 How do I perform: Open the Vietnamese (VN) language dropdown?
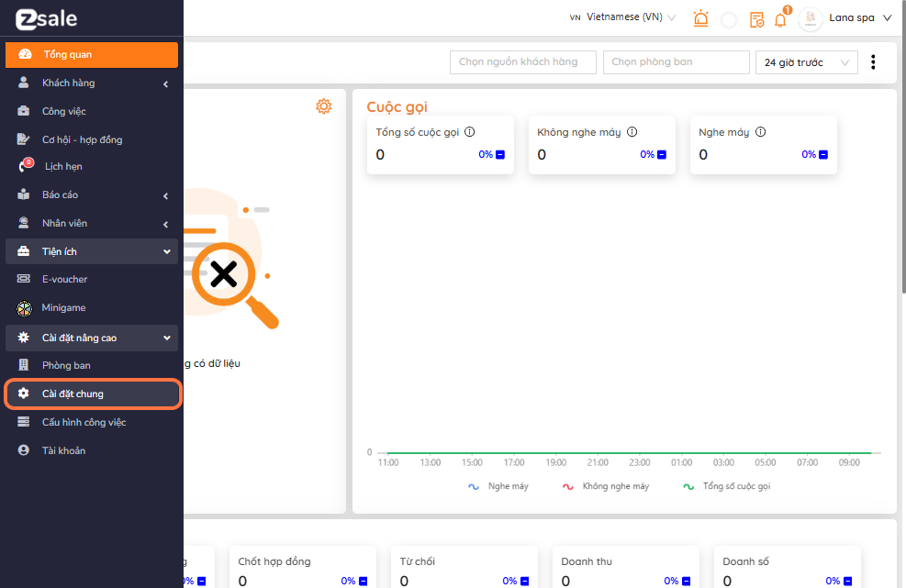(x=622, y=17)
